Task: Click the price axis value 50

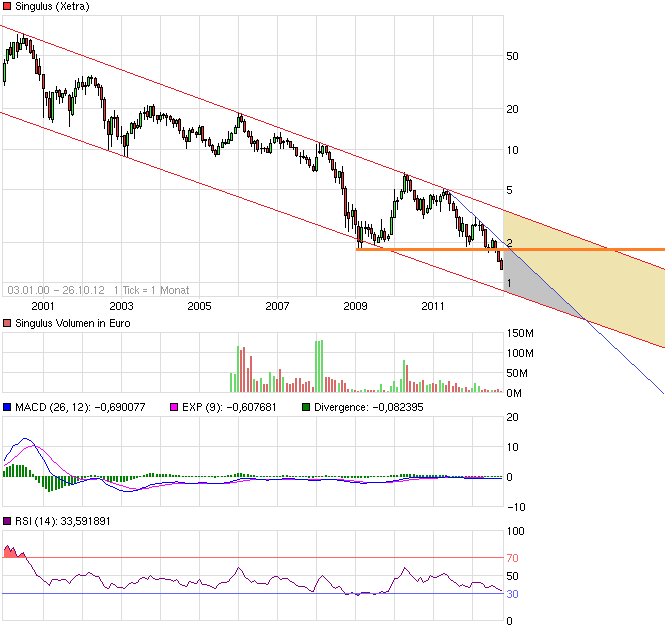Action: pos(512,56)
